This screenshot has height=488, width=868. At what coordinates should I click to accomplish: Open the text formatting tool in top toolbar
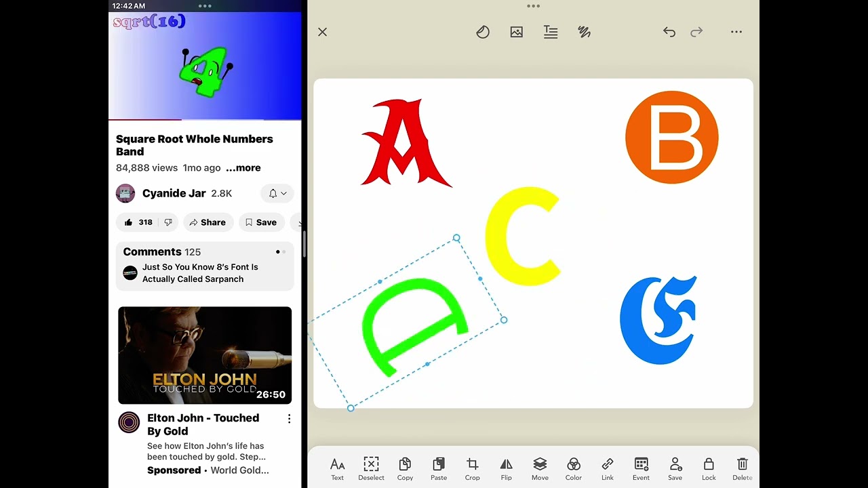pyautogui.click(x=551, y=32)
